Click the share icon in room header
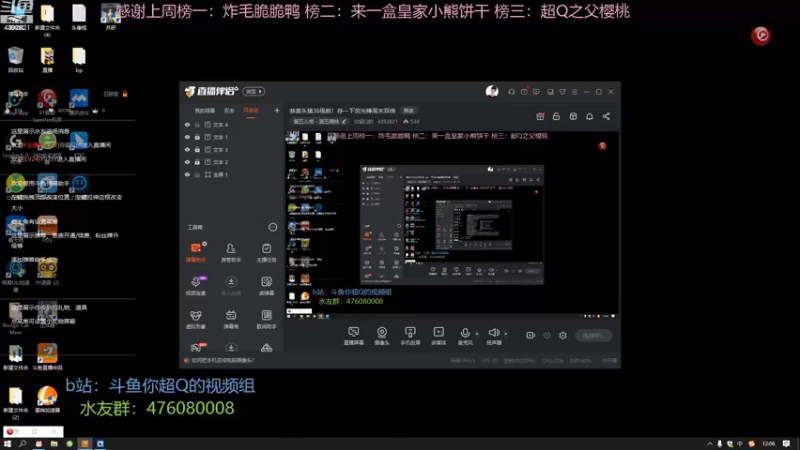The image size is (800, 450). [606, 116]
